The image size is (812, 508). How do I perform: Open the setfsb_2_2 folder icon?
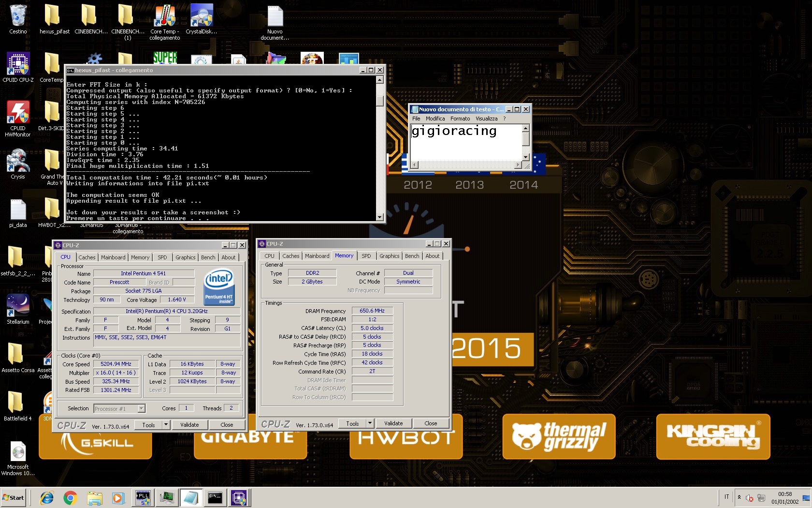18,261
